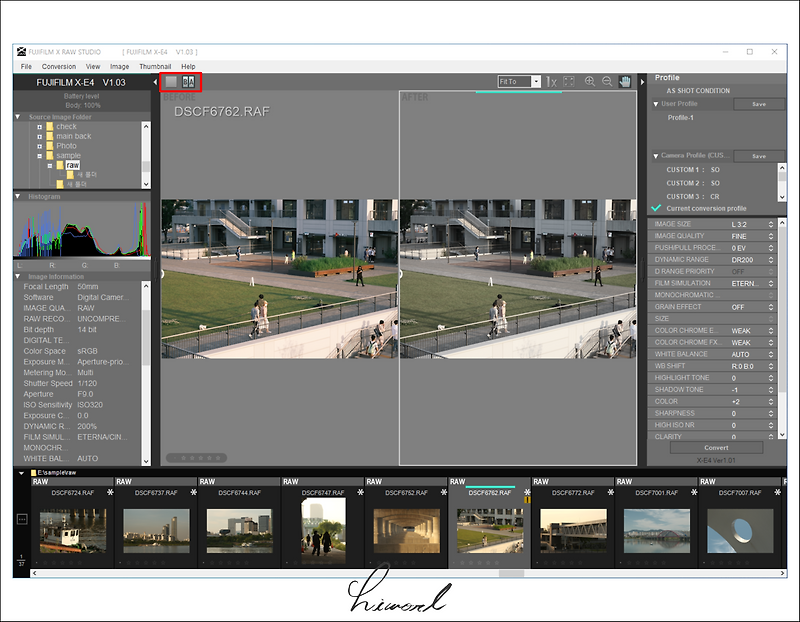
Task: Change FILM SIMULATION stepper value
Action: (771, 283)
